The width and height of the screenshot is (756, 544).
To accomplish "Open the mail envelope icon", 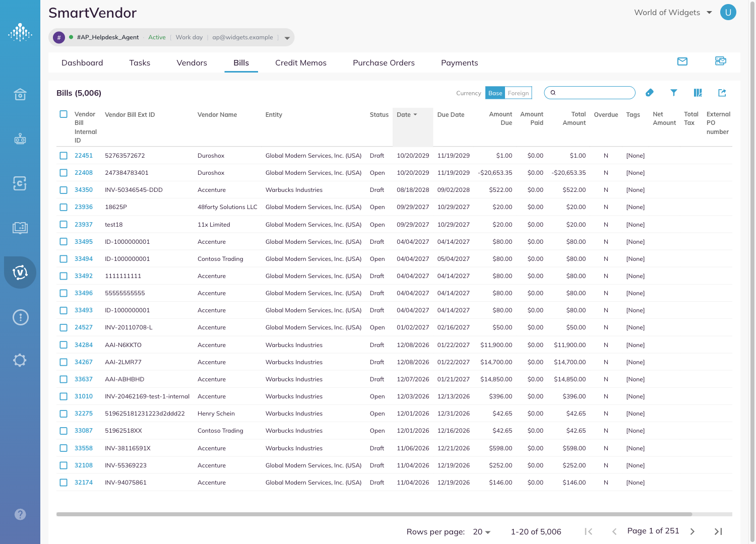I will (682, 61).
